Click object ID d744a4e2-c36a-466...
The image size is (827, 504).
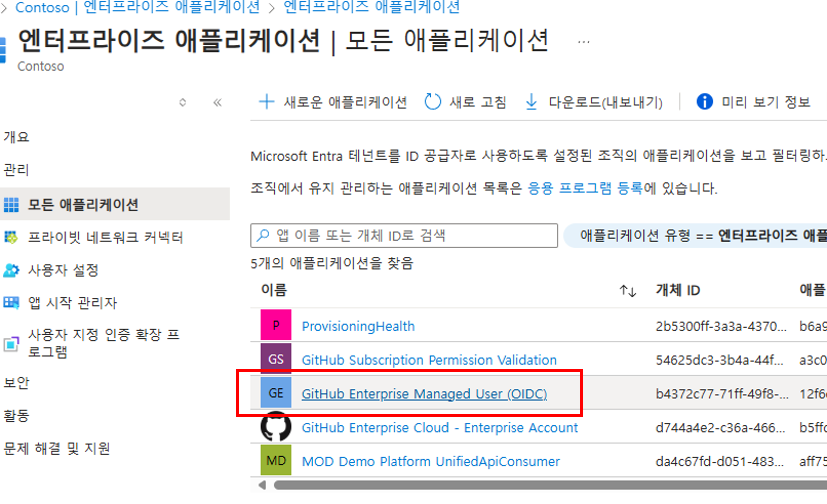coord(720,427)
